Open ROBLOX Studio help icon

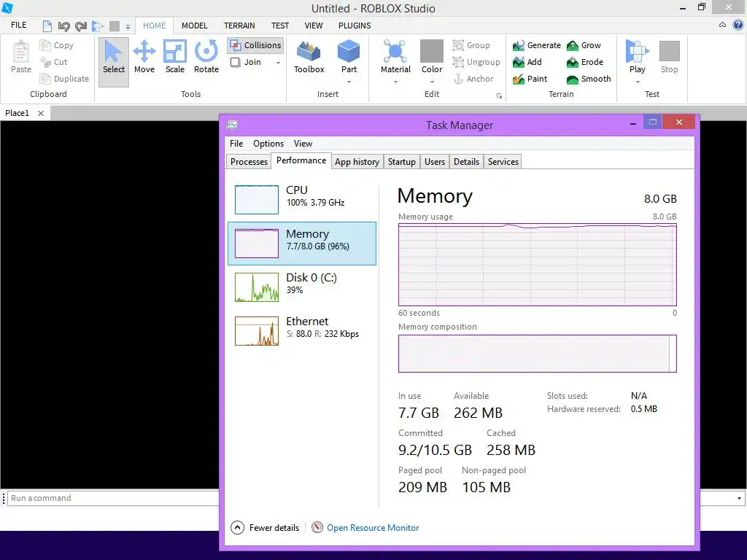coord(738,26)
